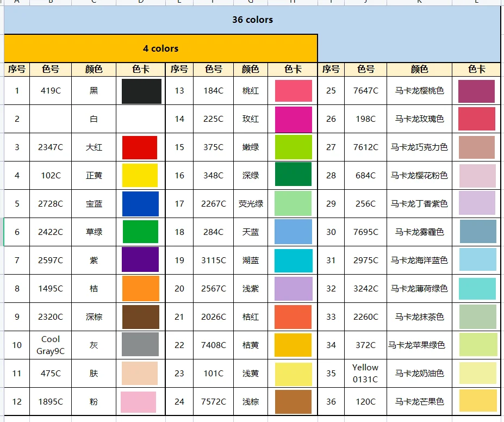504x422 pixels.
Task: Select the macaron rose swatch for 198C
Action: pyautogui.click(x=477, y=119)
